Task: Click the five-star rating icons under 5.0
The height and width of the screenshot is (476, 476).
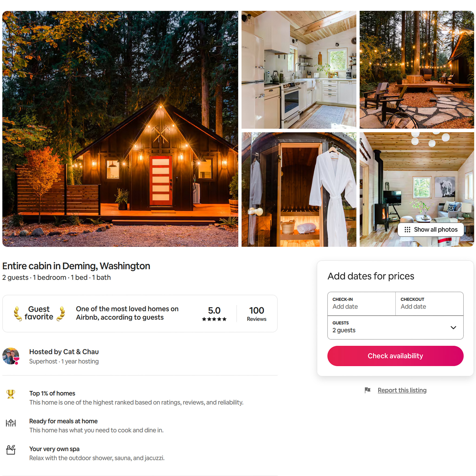Action: (x=214, y=319)
